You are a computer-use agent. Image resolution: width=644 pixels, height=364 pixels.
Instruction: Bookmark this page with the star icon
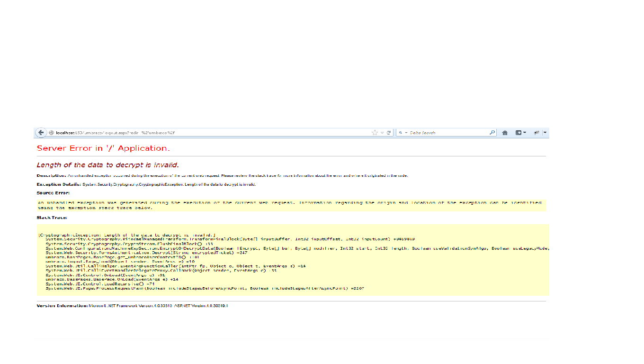375,133
